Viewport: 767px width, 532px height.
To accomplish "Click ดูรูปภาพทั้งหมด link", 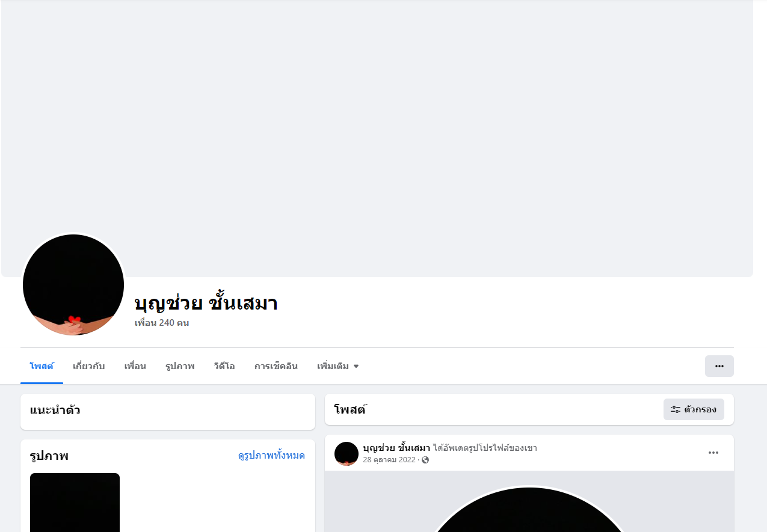I will coord(271,456).
